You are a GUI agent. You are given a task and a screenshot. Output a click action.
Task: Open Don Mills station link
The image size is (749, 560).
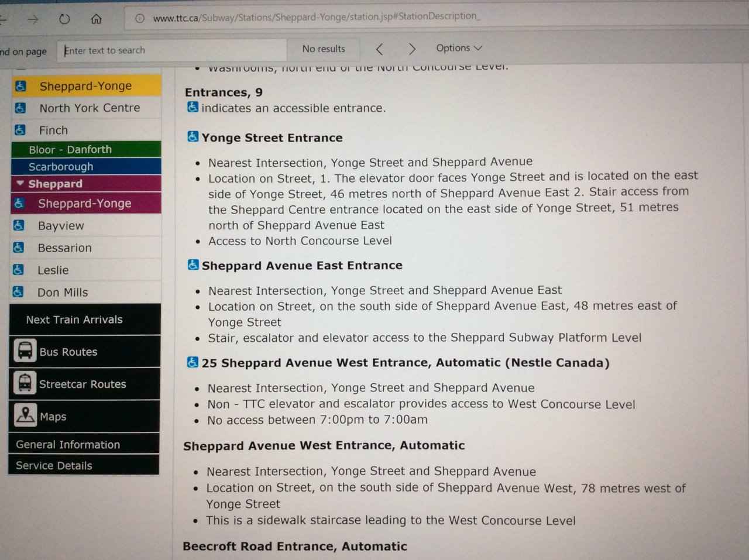pos(63,293)
